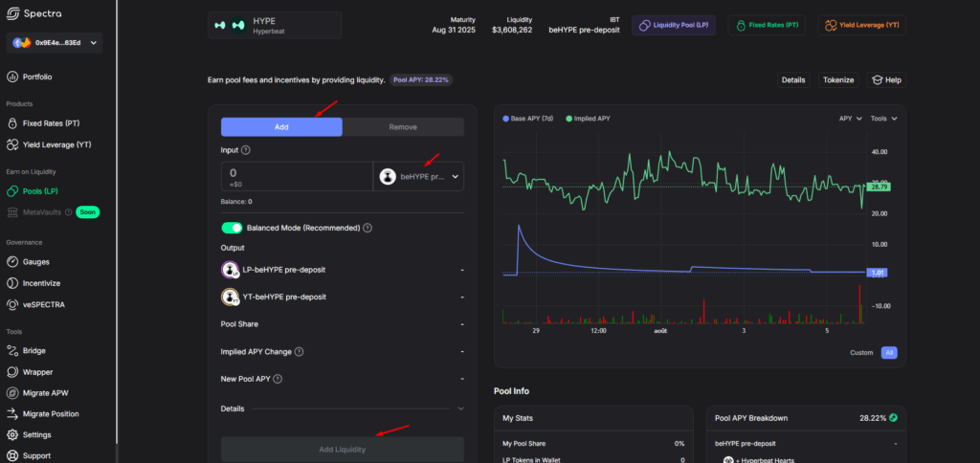Click the Incentivize half-circle icon
This screenshot has height=463, width=980.
(11, 283)
